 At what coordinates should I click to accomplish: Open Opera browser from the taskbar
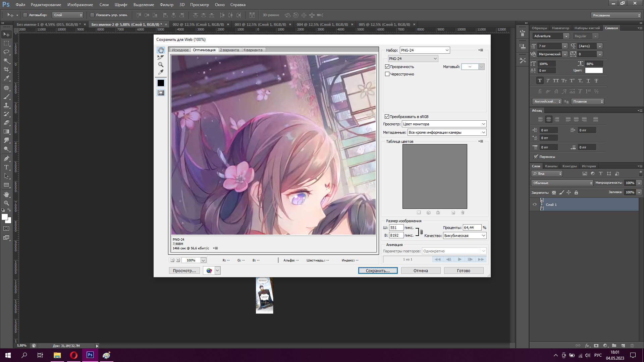coord(73,355)
